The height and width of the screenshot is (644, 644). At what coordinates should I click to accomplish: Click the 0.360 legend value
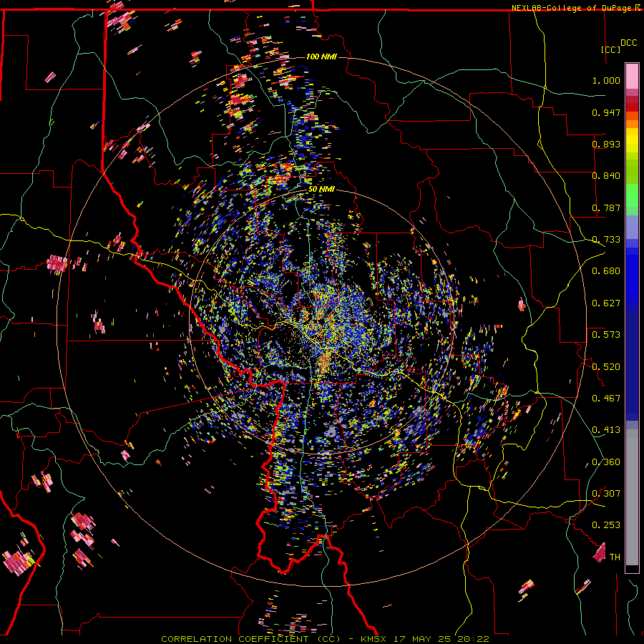pyautogui.click(x=606, y=462)
